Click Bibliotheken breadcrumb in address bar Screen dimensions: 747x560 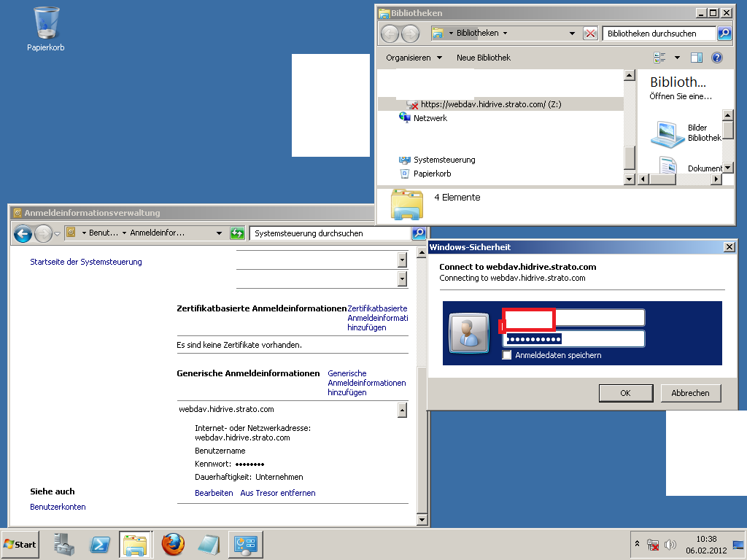(477, 33)
